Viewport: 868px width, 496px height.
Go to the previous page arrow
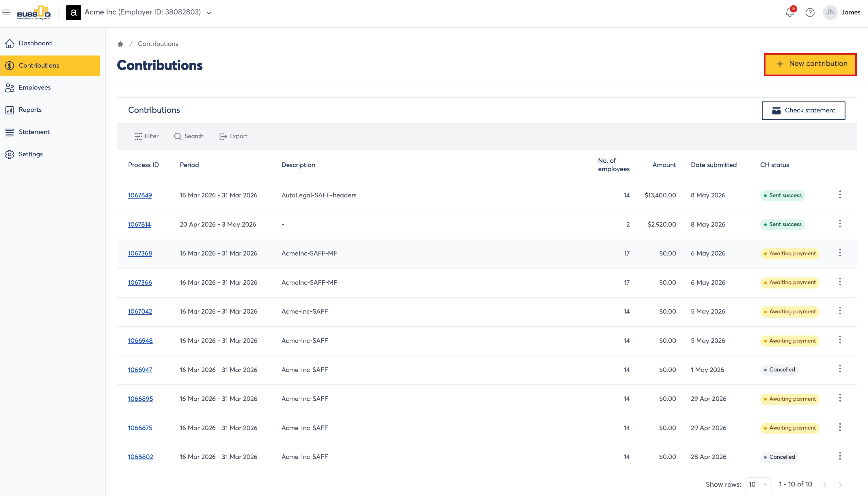click(x=825, y=485)
